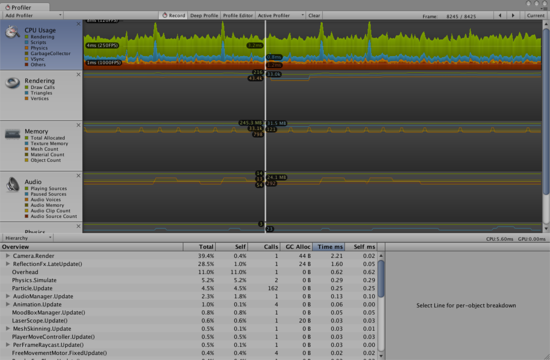Toggle Deep Profile mode

pos(204,15)
